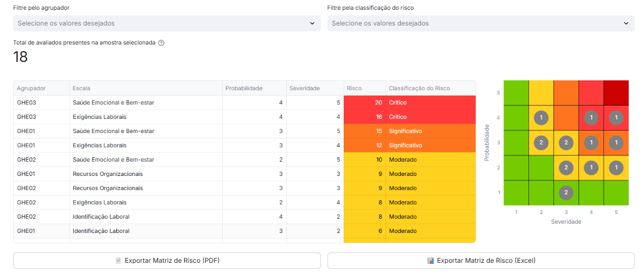Click the PDF file icon in export button
Screen dimensions: 644x278
[x=118, y=261]
